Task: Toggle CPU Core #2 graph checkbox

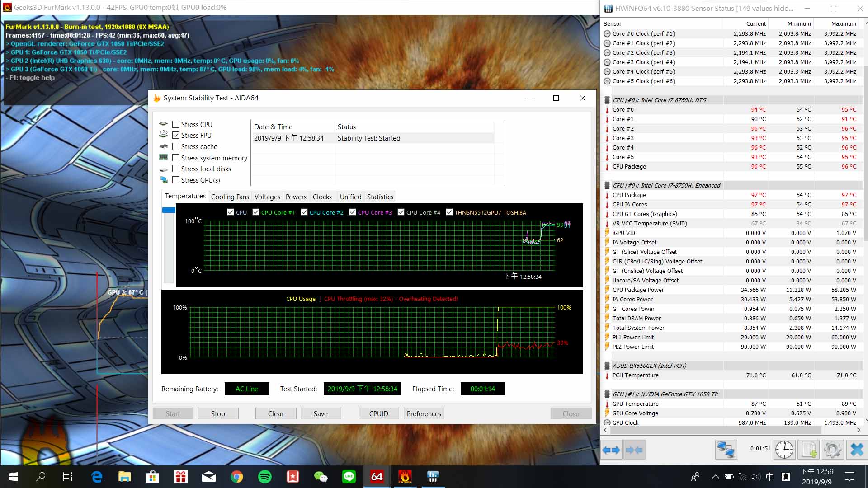Action: (x=304, y=212)
